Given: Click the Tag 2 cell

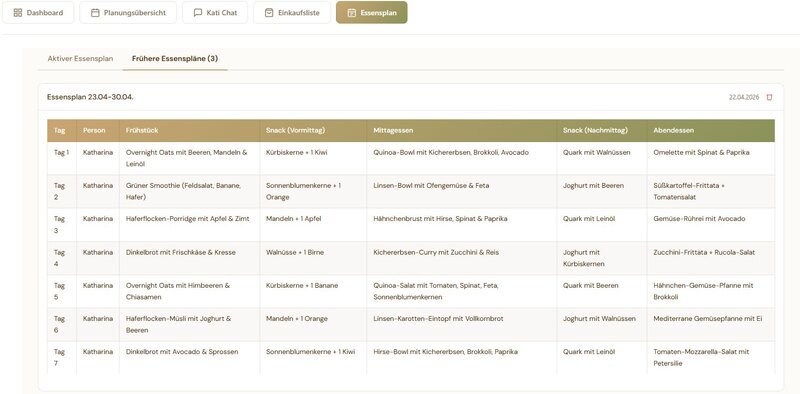Looking at the screenshot, I should pos(62,191).
